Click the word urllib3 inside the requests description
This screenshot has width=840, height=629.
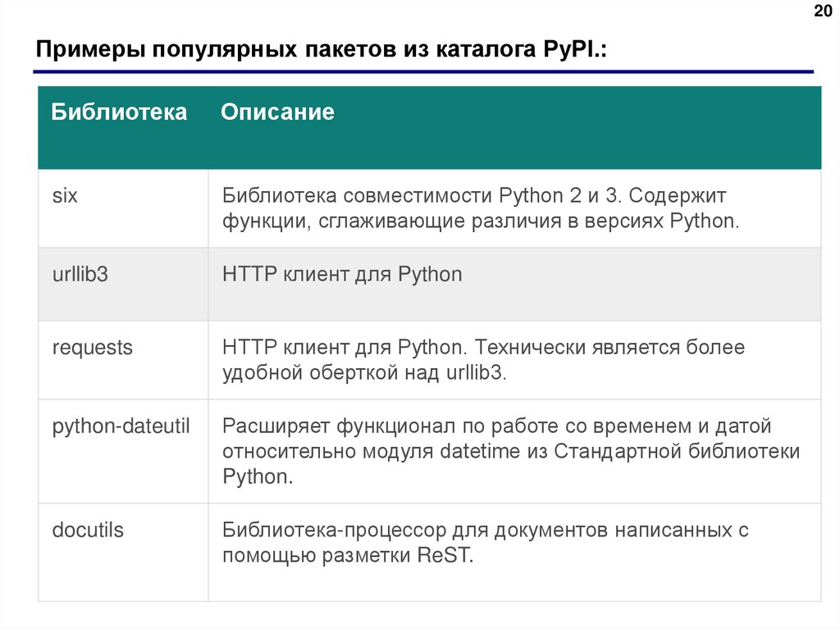point(475,373)
